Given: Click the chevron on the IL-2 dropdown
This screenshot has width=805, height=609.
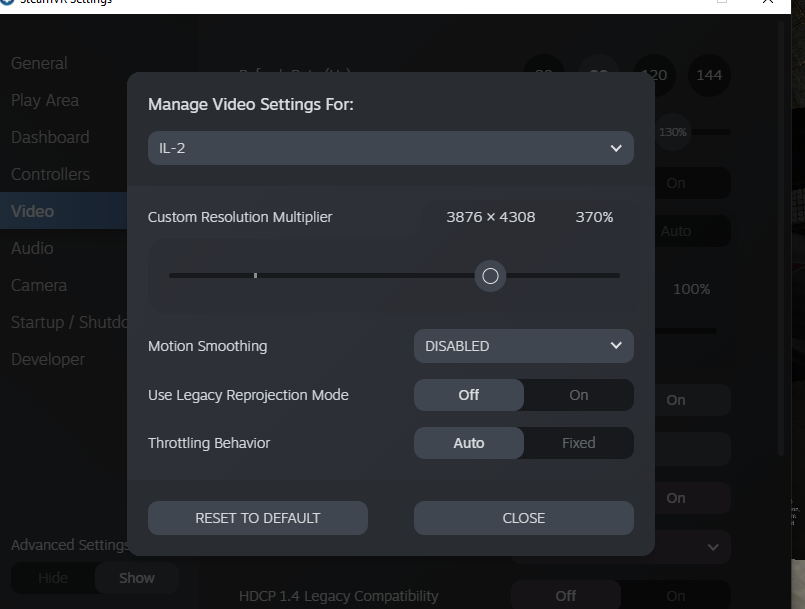Looking at the screenshot, I should (x=616, y=148).
